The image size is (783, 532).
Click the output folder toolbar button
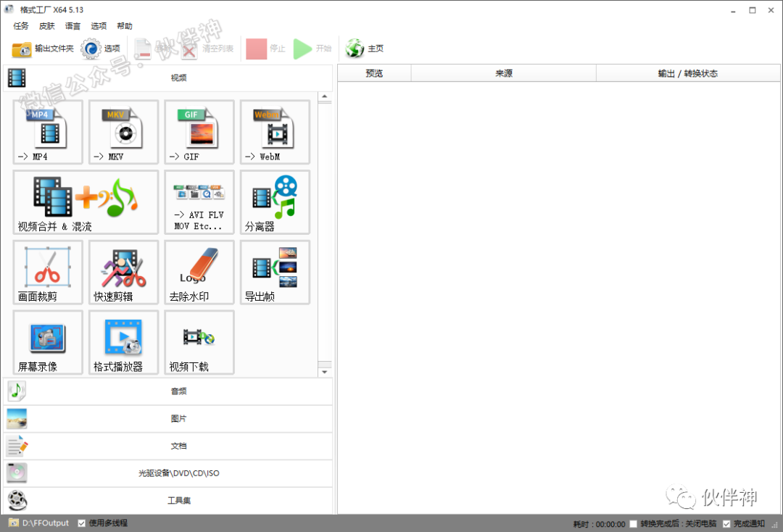click(x=43, y=49)
